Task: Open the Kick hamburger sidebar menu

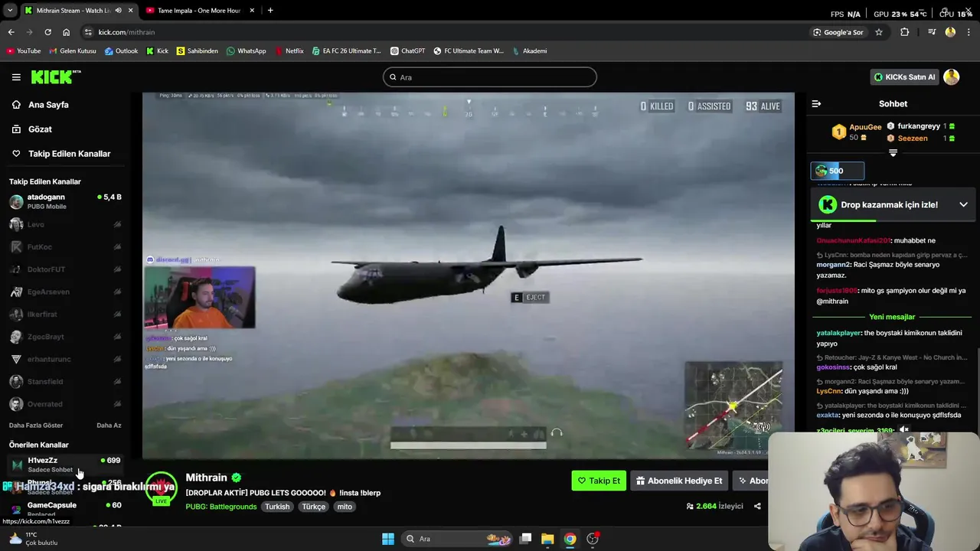Action: pyautogui.click(x=16, y=77)
